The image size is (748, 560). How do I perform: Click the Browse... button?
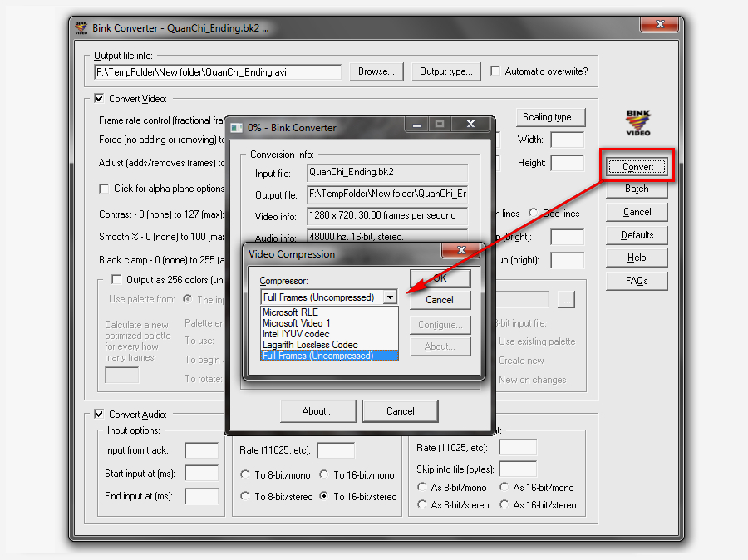pos(376,71)
